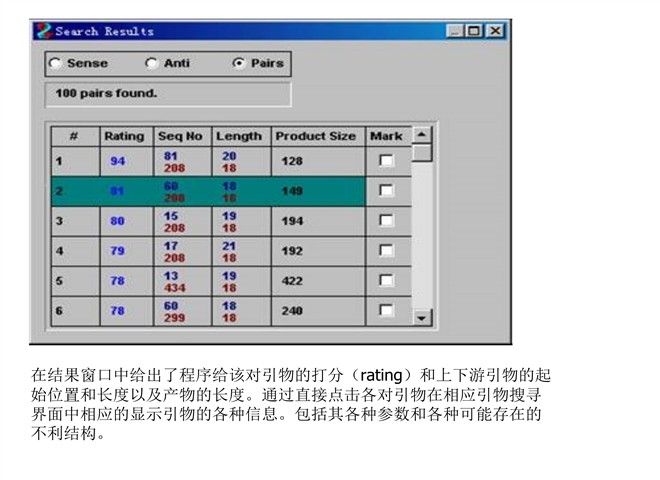Select the Sense radio button
Screen dimensions: 660x480
point(55,63)
